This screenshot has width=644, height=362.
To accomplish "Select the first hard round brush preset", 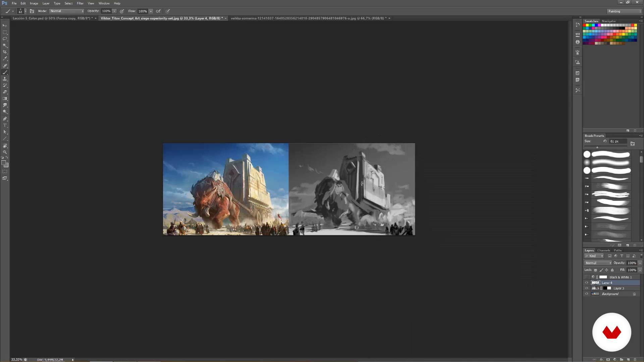I will 608,155.
